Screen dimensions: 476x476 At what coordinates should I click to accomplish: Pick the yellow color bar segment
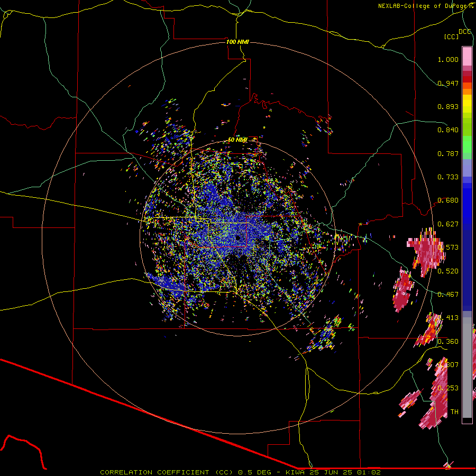tap(467, 104)
